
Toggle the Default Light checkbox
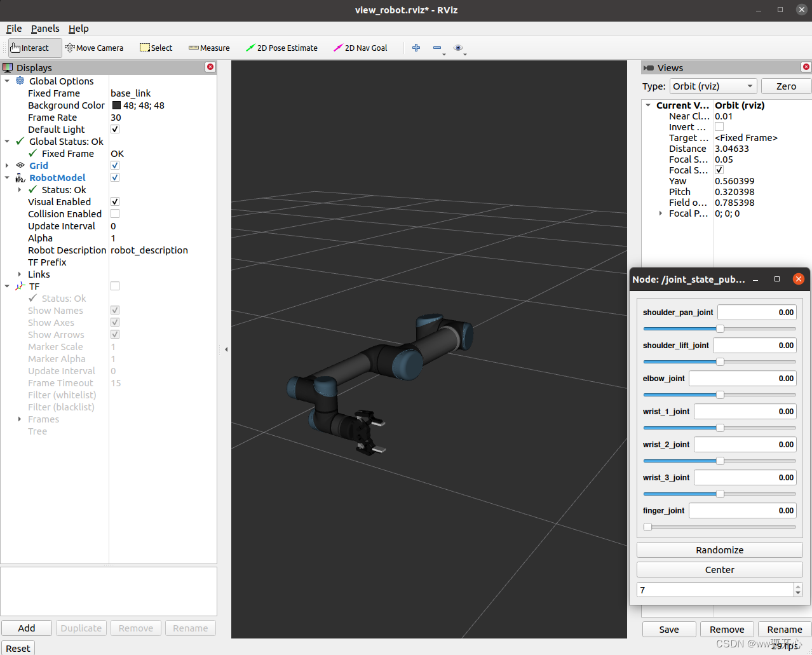[115, 129]
